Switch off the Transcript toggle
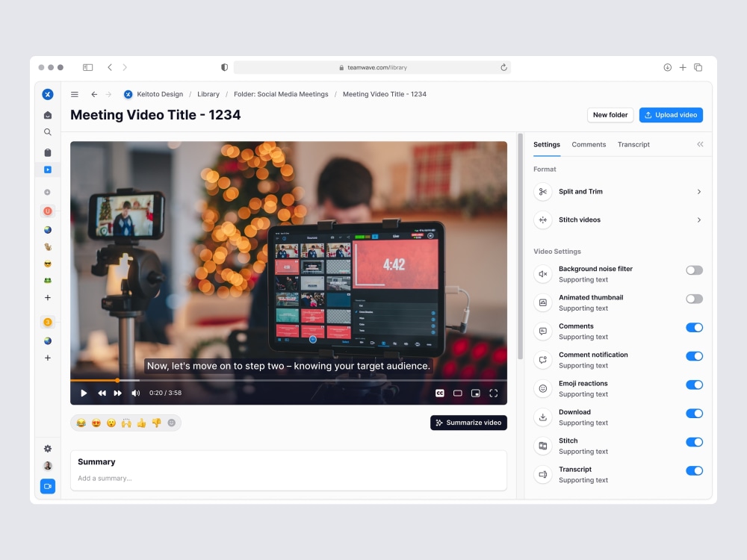 click(x=694, y=470)
